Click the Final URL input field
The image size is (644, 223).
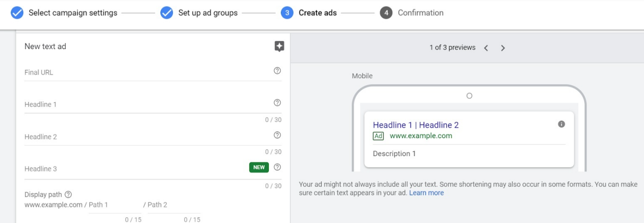pyautogui.click(x=147, y=72)
